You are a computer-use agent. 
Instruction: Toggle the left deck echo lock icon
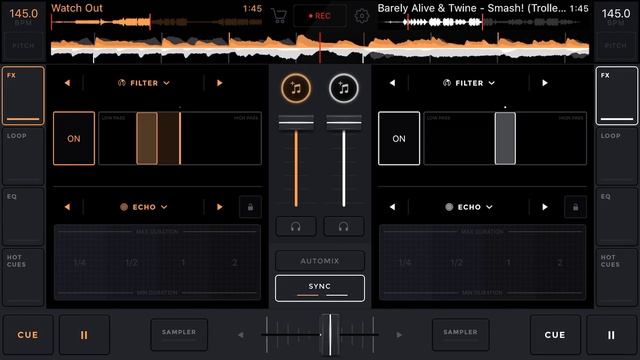[x=250, y=207]
